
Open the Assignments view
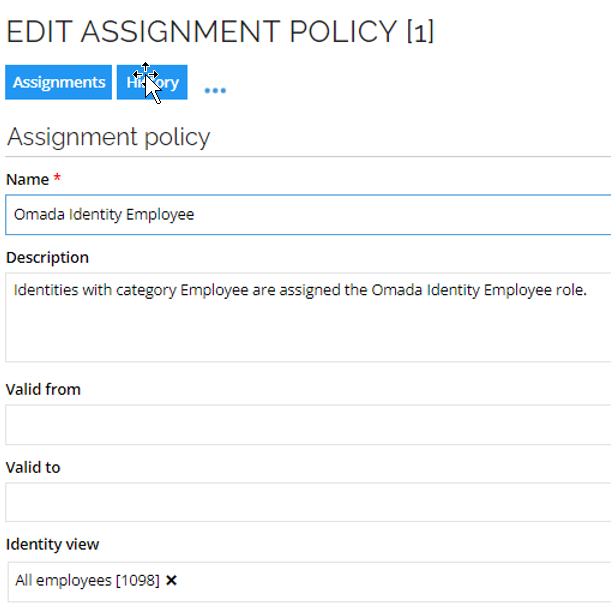(x=58, y=82)
